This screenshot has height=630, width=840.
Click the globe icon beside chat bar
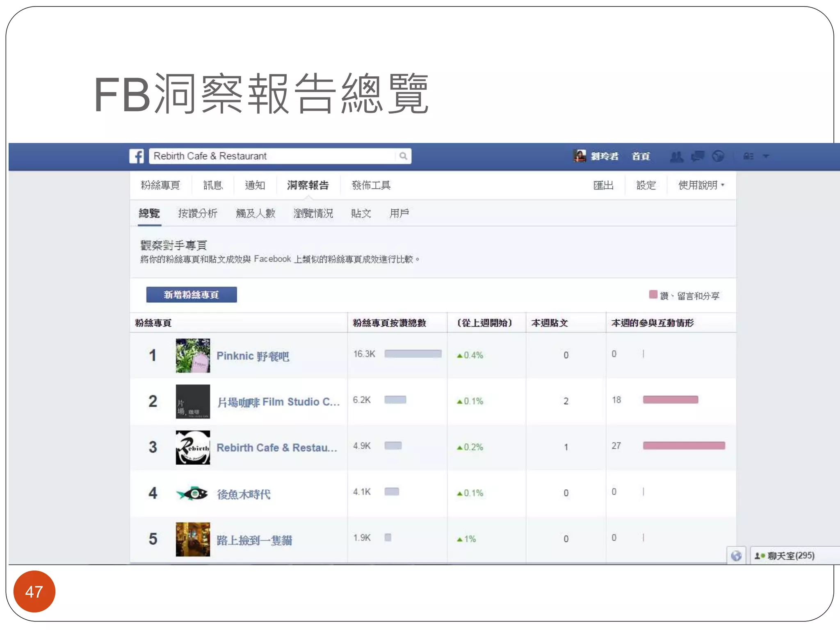click(x=736, y=556)
